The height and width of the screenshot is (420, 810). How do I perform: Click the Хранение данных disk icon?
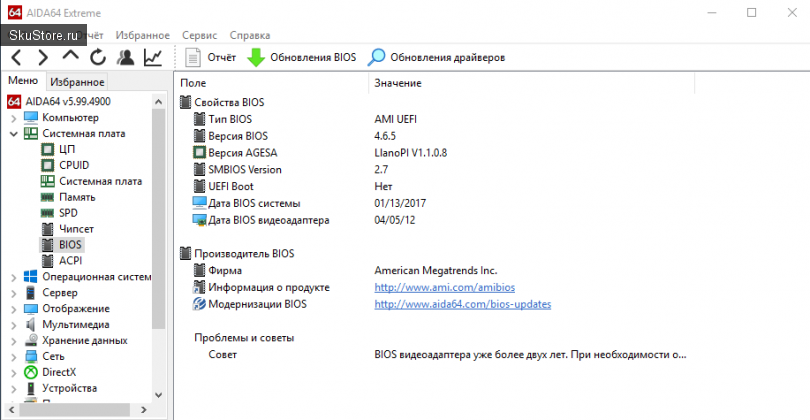tap(31, 340)
